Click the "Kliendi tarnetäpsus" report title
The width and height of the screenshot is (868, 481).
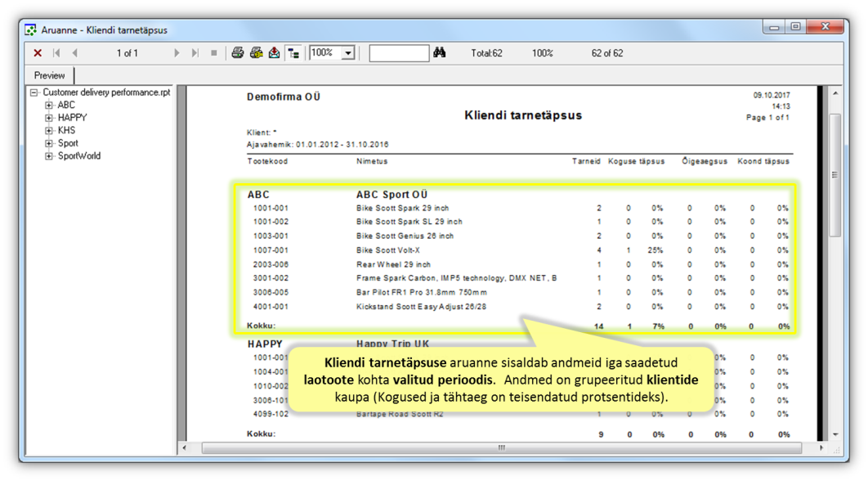pos(523,115)
